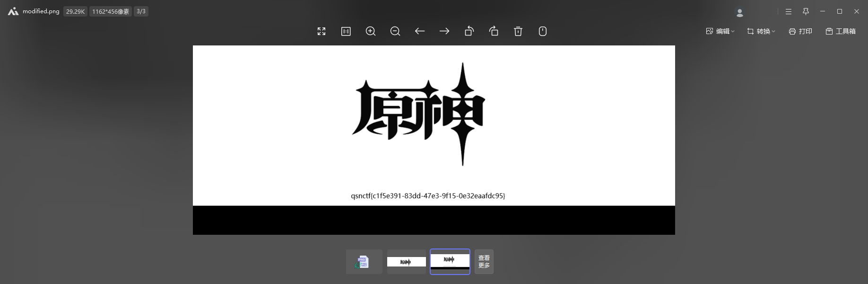The width and height of the screenshot is (868, 284).
Task: Zoom out of the image
Action: point(395,31)
